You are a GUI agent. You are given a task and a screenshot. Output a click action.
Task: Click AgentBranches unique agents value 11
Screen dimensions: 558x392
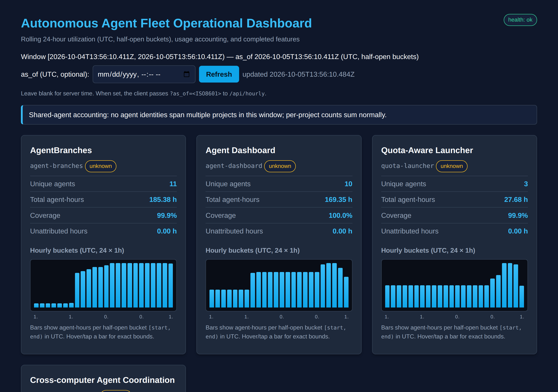pyautogui.click(x=173, y=184)
